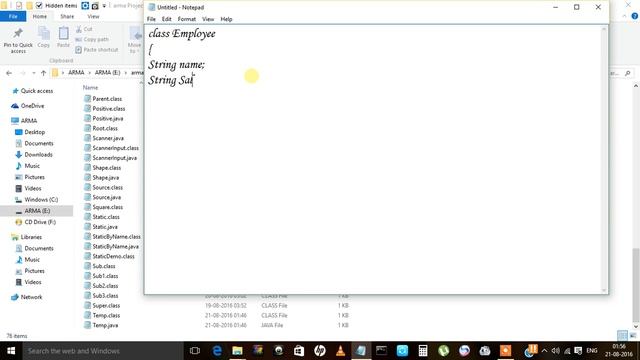Click the ARMA (E:) breadcrumb in the address bar

tap(107, 73)
